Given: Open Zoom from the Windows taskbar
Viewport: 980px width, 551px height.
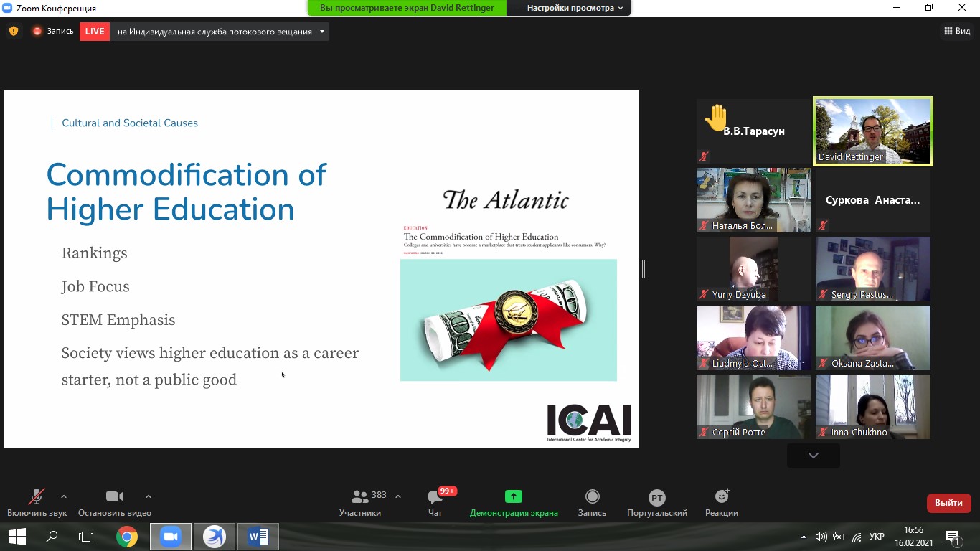Looking at the screenshot, I should [x=171, y=537].
